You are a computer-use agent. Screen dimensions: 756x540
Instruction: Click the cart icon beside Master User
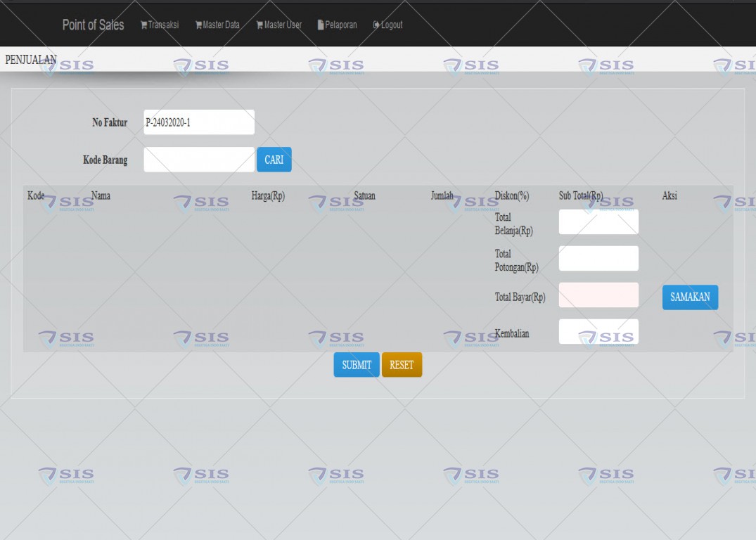coord(260,25)
